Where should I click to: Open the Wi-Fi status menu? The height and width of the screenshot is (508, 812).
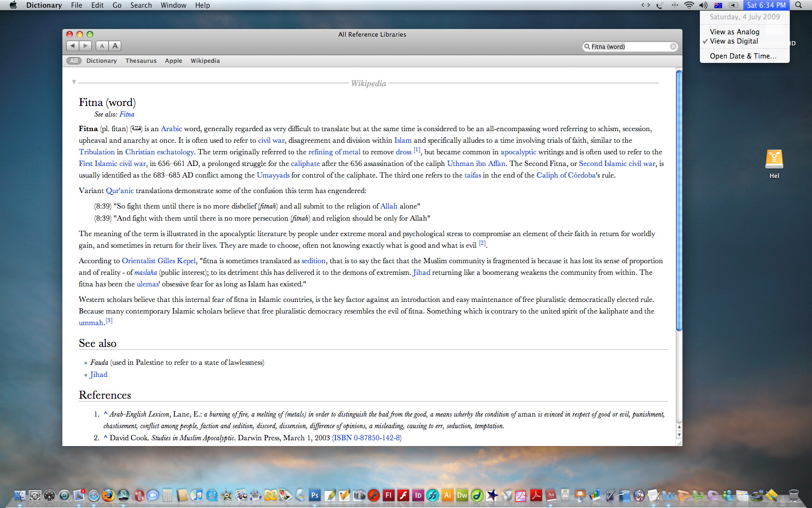(x=689, y=5)
